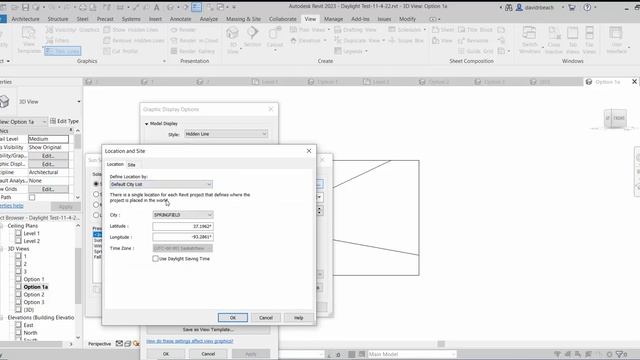Select the North elevation in browser
The width and height of the screenshot is (640, 360).
(x=30, y=333)
